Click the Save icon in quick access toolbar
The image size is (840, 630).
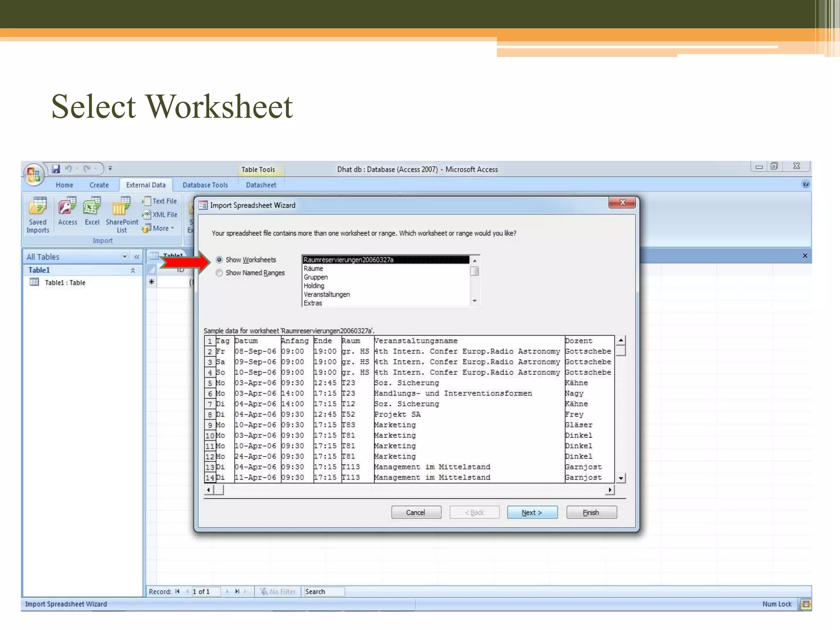[x=56, y=169]
